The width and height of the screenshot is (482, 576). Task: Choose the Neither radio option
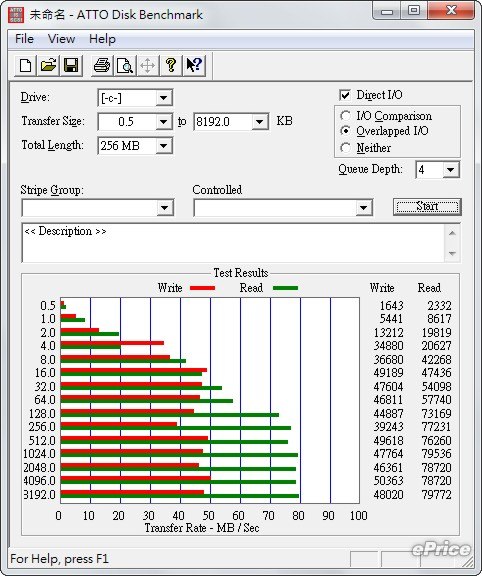pyautogui.click(x=345, y=148)
